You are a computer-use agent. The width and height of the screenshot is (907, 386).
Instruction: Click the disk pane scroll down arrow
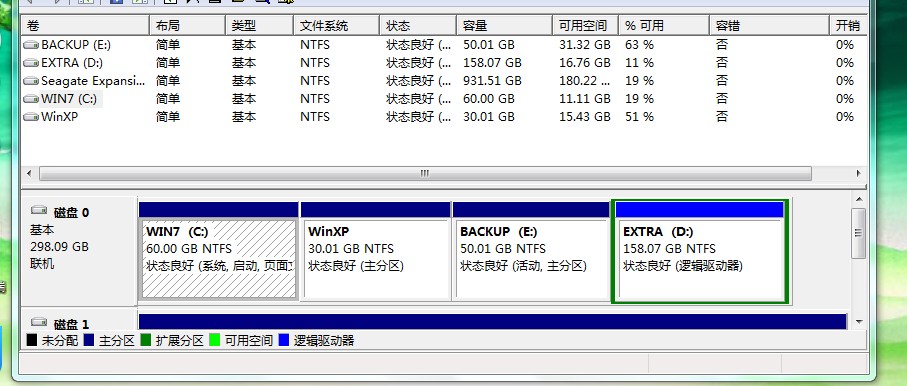[x=859, y=322]
